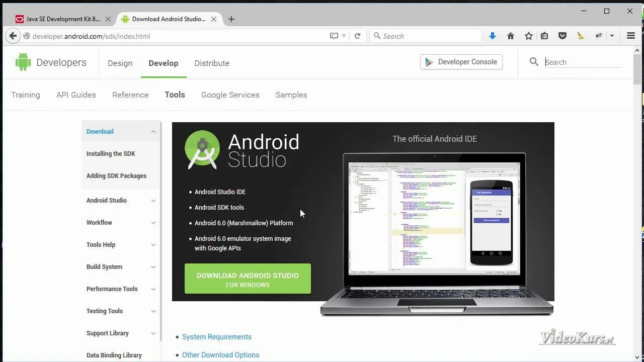Go to the Reference tab

130,95
